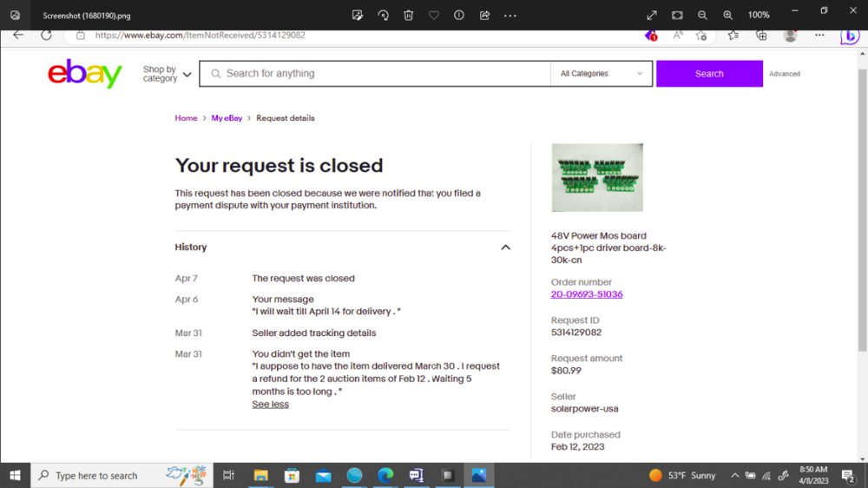Click the Screenshot (1680190).png title

[x=86, y=16]
